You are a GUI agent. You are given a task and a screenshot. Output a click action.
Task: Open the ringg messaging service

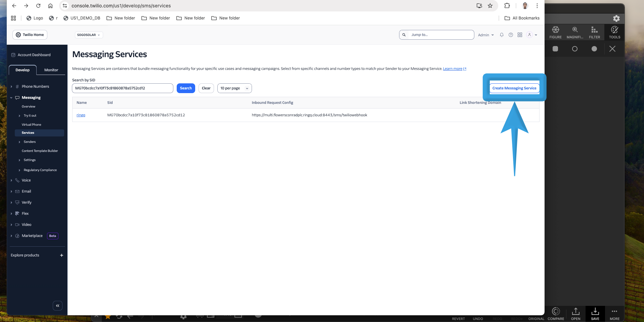(x=81, y=115)
